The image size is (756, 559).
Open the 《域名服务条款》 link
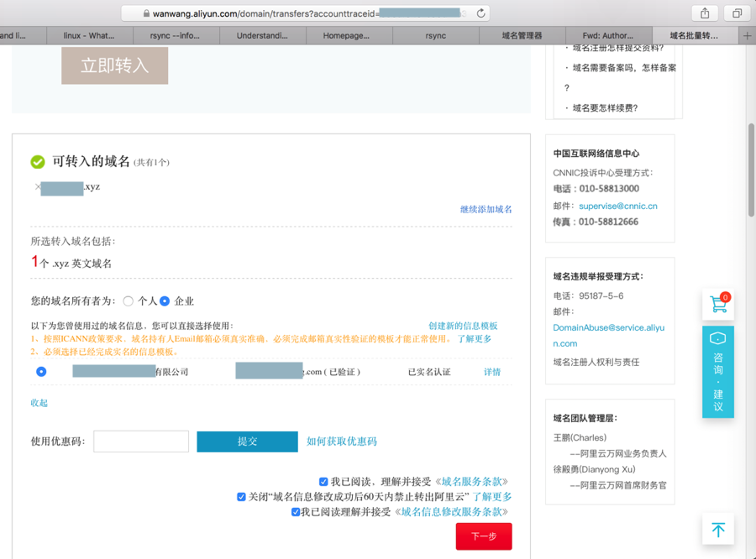[471, 482]
